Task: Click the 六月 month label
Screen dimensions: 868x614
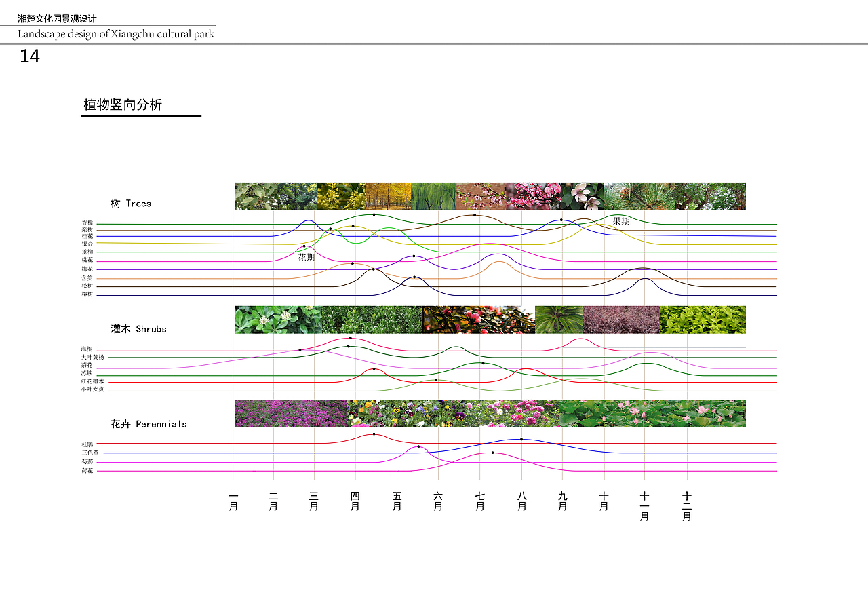Action: [x=438, y=501]
